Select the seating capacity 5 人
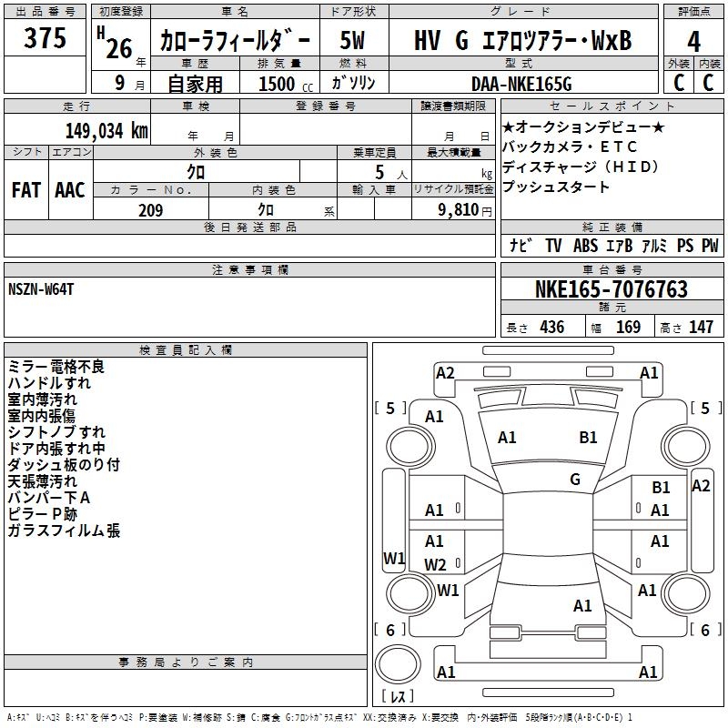Viewport: 728px width, 728px height. (x=390, y=173)
